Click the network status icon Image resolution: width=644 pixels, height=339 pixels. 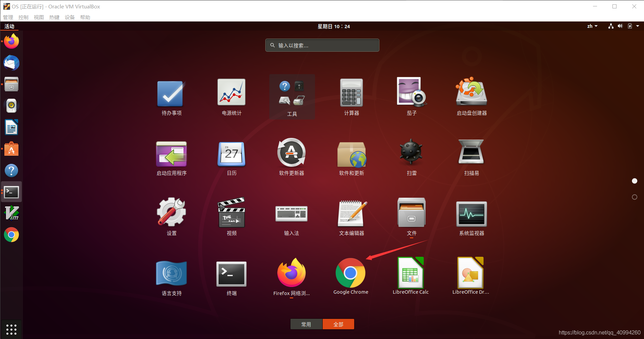pos(611,26)
